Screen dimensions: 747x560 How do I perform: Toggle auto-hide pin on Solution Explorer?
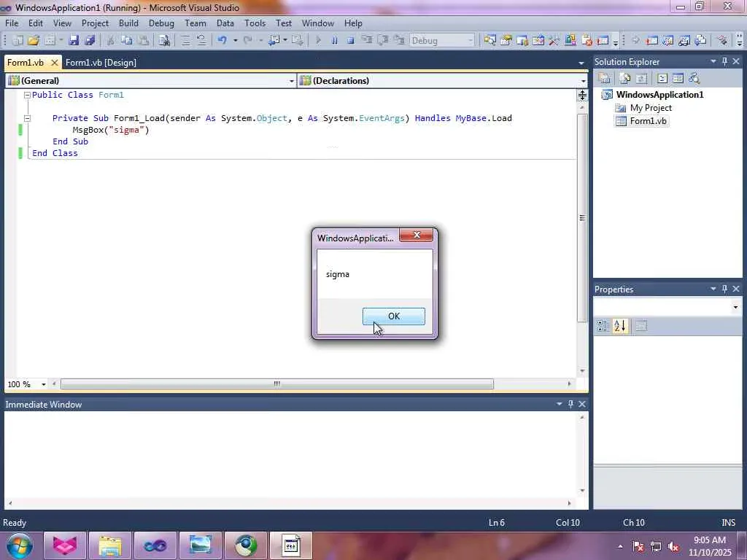(x=724, y=61)
